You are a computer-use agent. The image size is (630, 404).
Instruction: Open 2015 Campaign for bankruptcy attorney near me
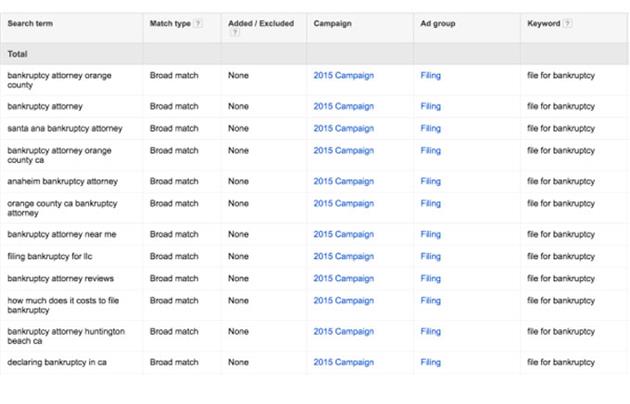point(343,234)
